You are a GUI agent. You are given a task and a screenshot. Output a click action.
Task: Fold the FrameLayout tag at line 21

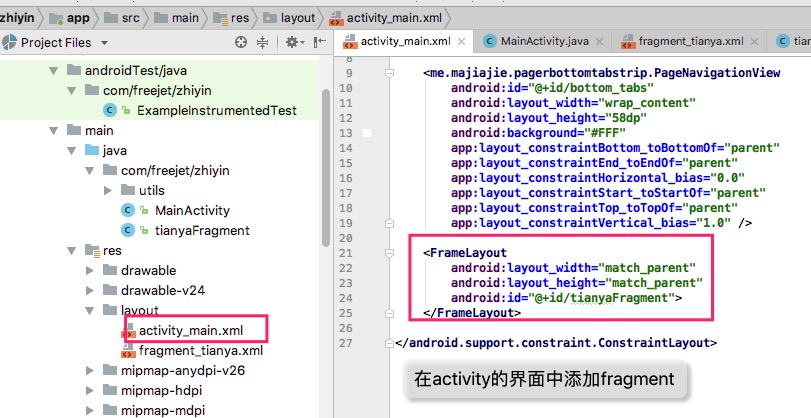(x=389, y=253)
